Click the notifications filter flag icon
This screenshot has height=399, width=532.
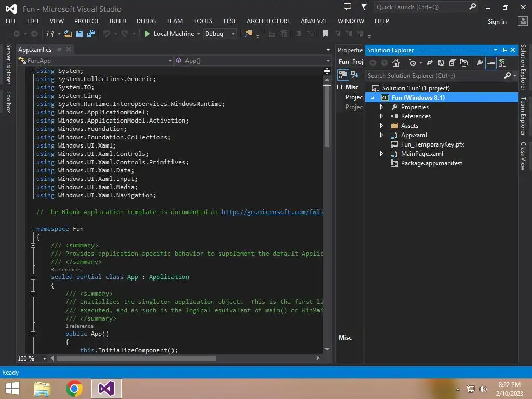coord(364,7)
